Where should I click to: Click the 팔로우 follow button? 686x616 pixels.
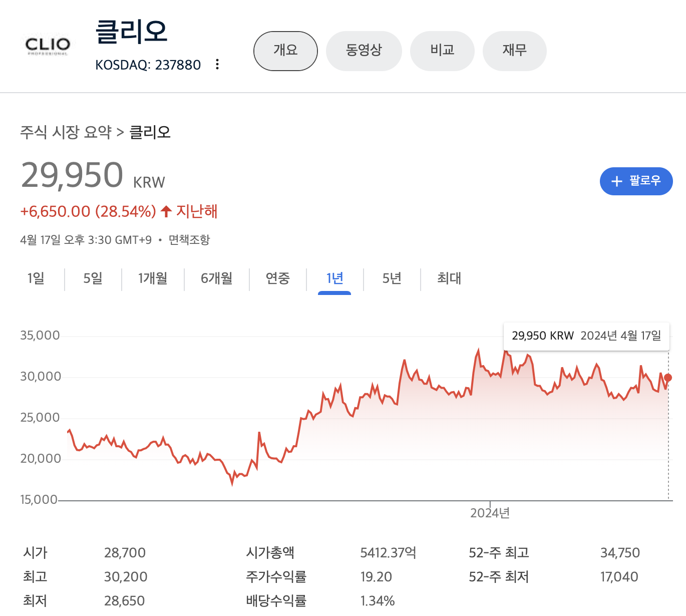point(636,181)
